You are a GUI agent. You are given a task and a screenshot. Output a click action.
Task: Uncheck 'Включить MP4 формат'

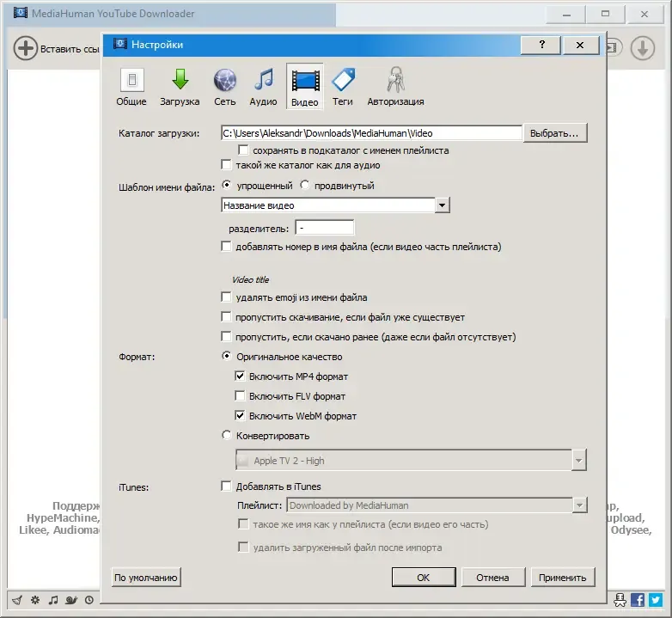pos(240,376)
